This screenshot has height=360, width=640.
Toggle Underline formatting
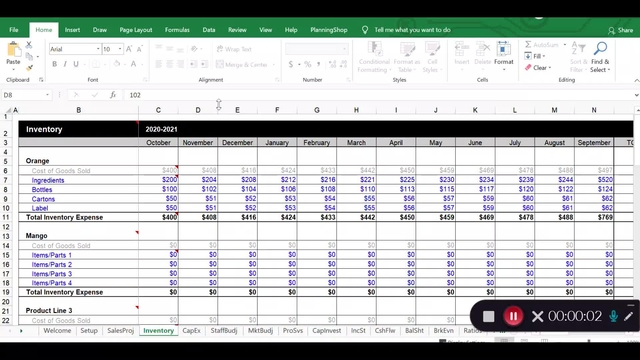coord(76,64)
